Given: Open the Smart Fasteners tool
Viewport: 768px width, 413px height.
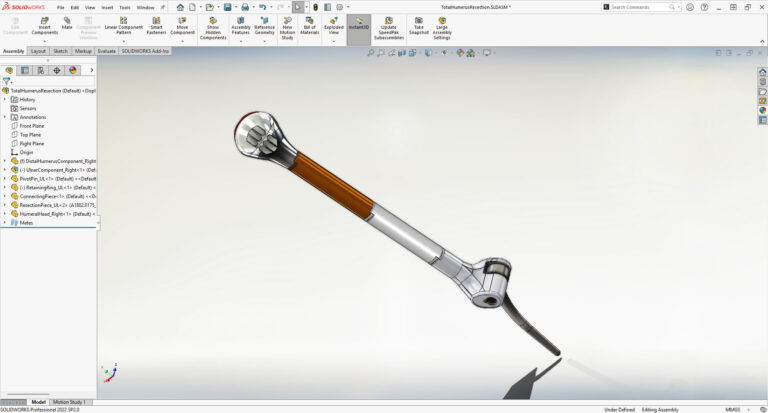Looking at the screenshot, I should (x=156, y=25).
